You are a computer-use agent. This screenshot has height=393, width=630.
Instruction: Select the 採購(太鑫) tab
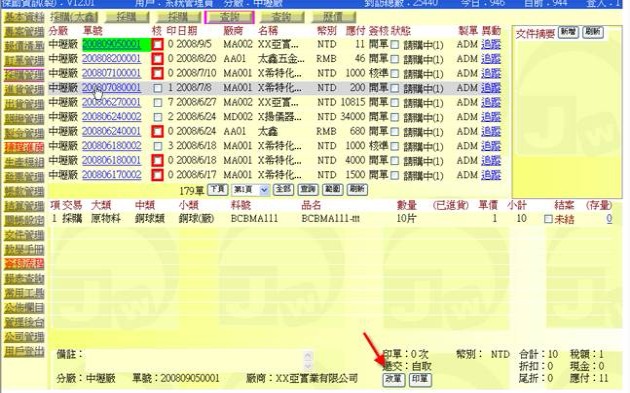pyautogui.click(x=74, y=17)
